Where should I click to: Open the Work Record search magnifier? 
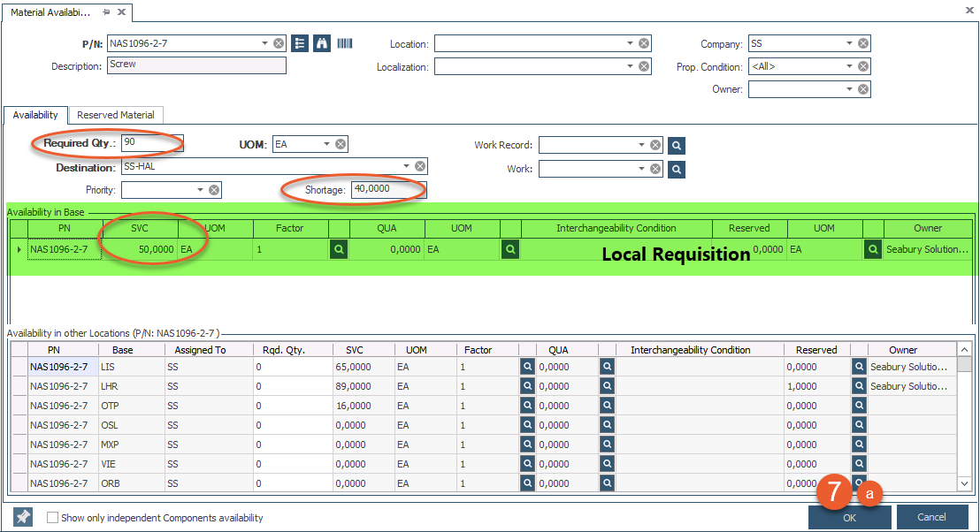[x=677, y=146]
